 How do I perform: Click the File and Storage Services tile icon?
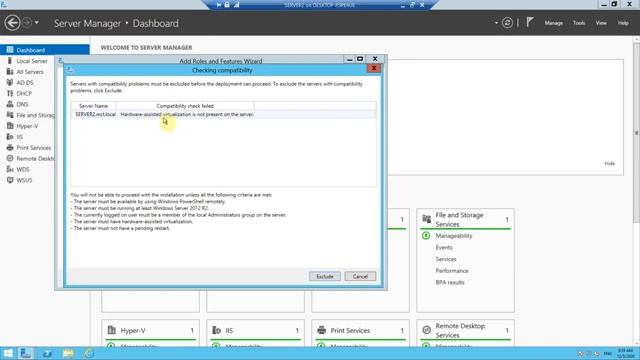(x=427, y=219)
